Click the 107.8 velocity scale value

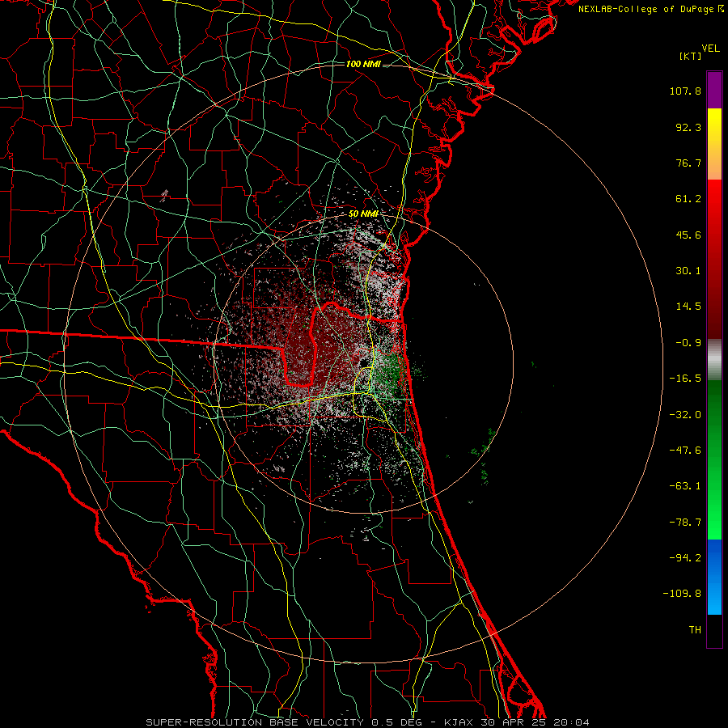(x=685, y=91)
